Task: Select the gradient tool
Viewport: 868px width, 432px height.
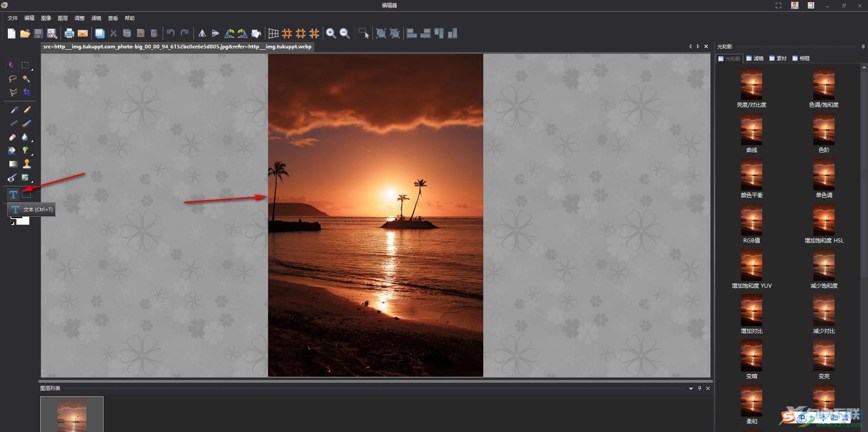Action: 13,164
